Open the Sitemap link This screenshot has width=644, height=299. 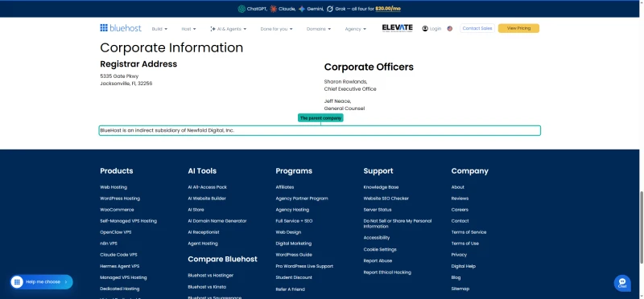460,289
